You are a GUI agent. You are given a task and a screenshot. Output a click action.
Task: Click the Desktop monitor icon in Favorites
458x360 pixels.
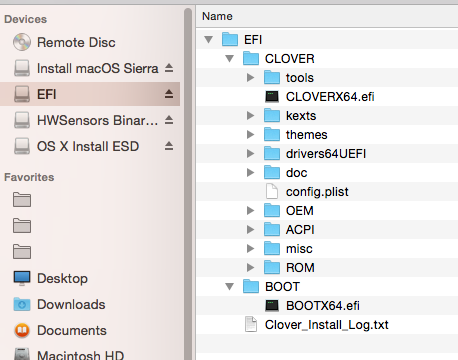22,278
